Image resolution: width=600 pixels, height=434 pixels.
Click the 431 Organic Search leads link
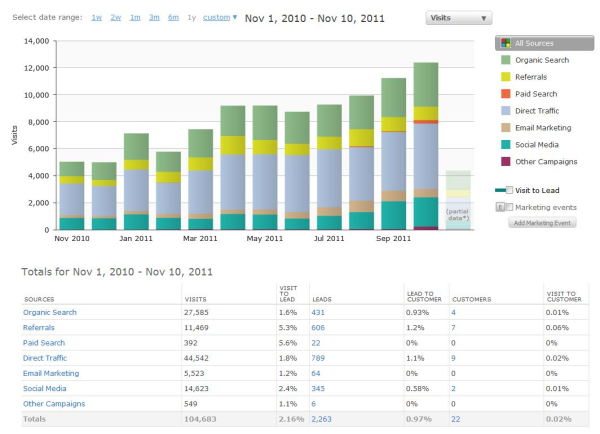pos(318,312)
